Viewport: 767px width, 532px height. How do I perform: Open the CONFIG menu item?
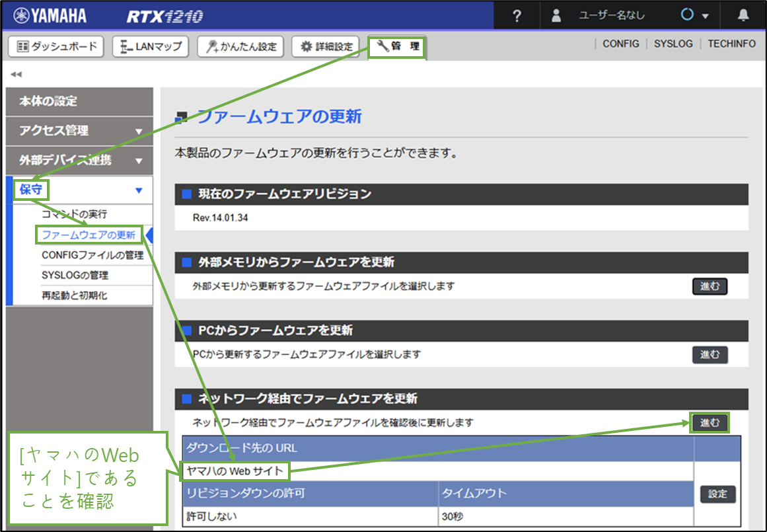point(620,44)
